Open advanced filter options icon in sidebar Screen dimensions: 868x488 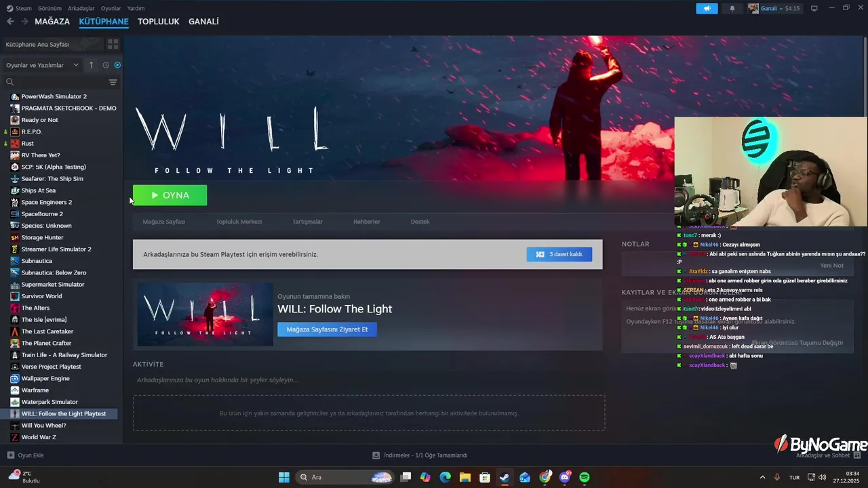click(x=113, y=82)
